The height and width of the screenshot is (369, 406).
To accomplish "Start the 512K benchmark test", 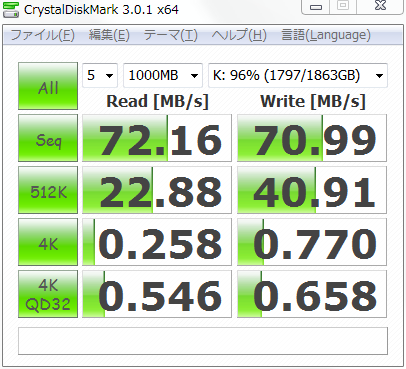I will click(x=48, y=190).
